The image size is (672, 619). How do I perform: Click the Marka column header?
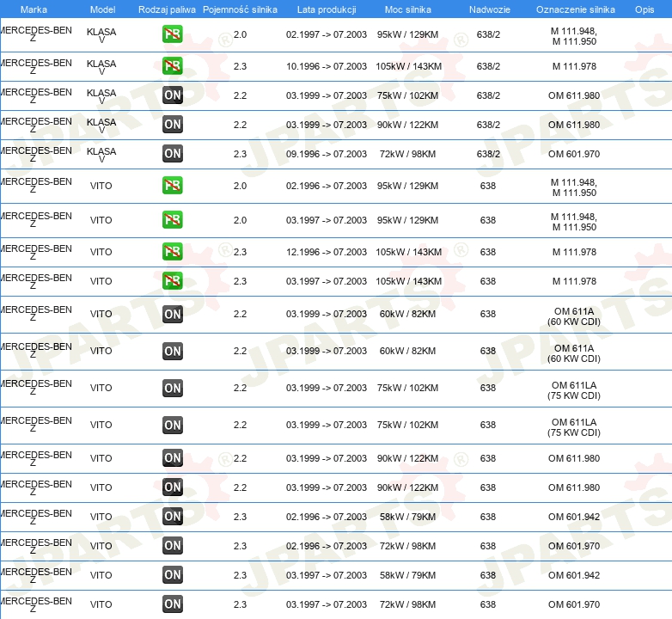(34, 9)
